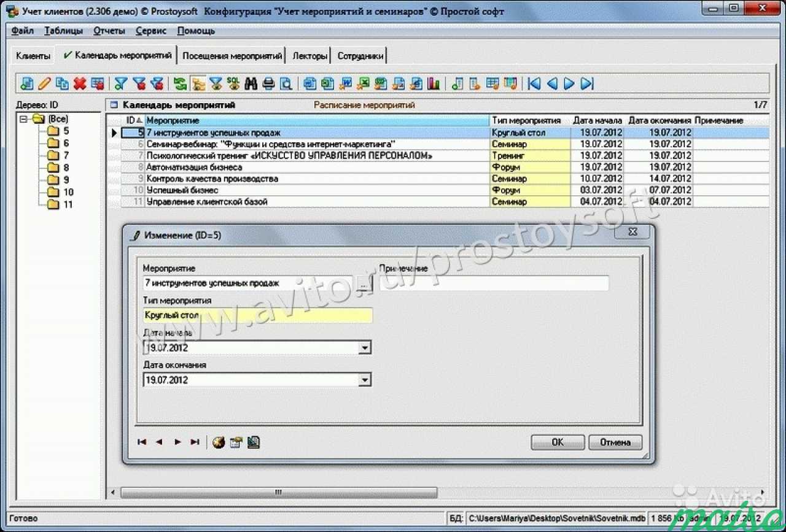The height and width of the screenshot is (532, 786).
Task: Select the Контроль качества производства row
Action: click(438, 179)
